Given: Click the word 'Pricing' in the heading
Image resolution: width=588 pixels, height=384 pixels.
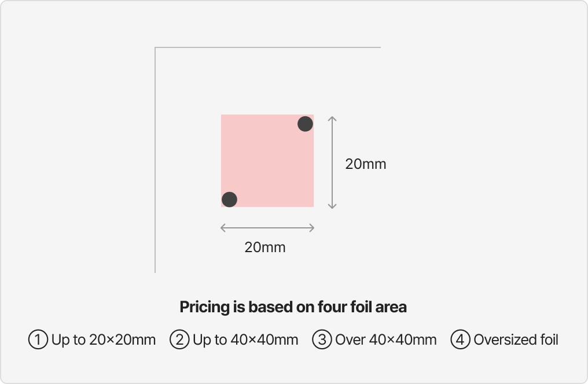Looking at the screenshot, I should click(204, 307).
